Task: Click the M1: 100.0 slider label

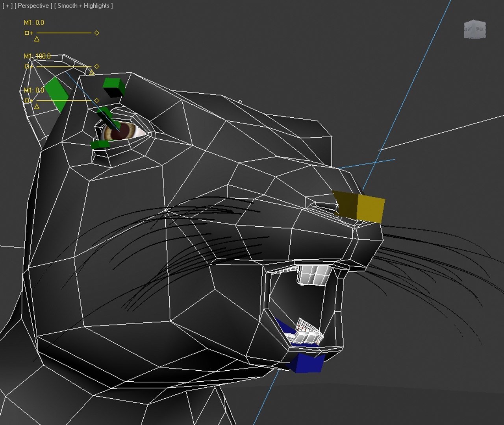Action: (x=37, y=56)
